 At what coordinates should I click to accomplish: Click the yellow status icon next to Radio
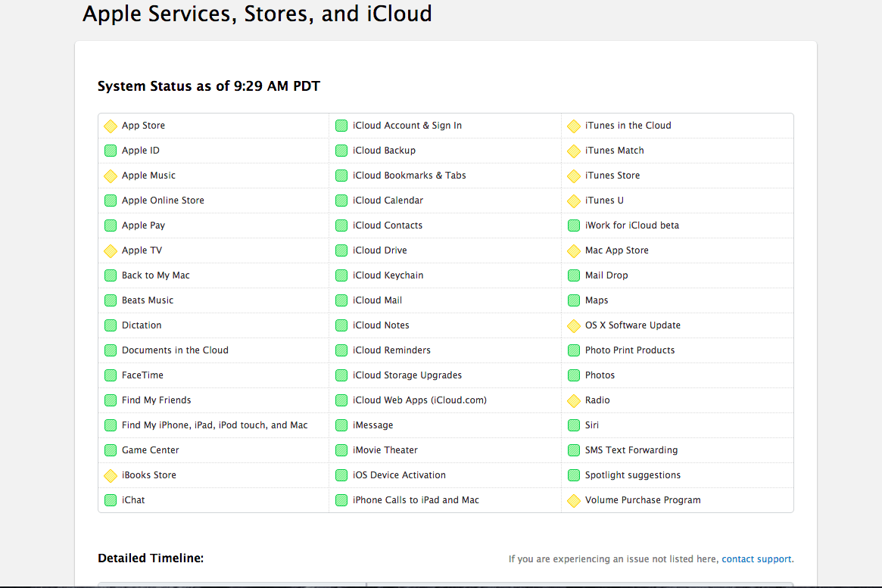[x=574, y=401]
